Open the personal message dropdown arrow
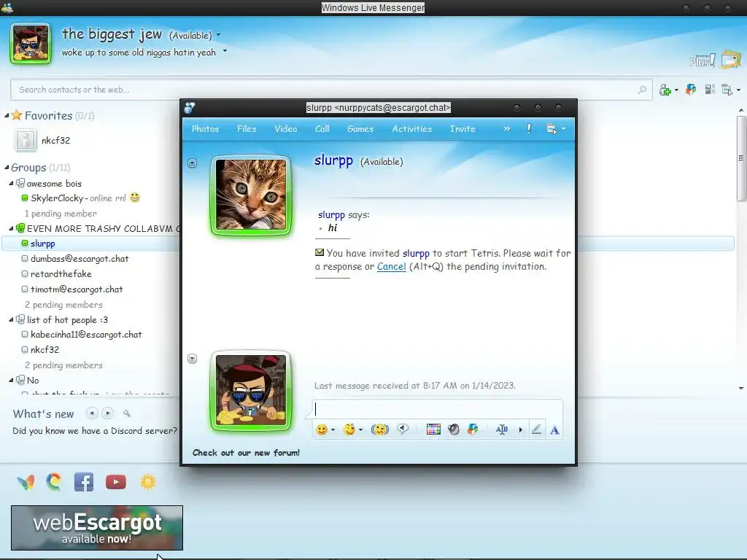The image size is (747, 560). pos(225,51)
